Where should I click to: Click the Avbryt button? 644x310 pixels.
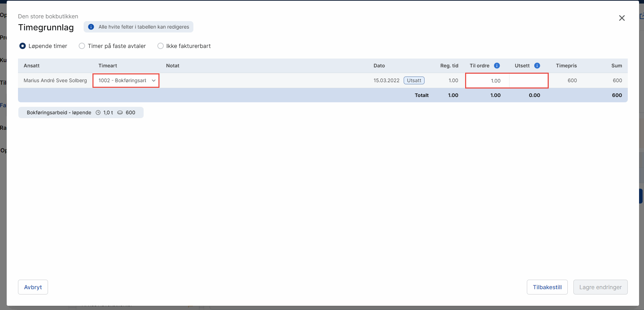tap(33, 287)
